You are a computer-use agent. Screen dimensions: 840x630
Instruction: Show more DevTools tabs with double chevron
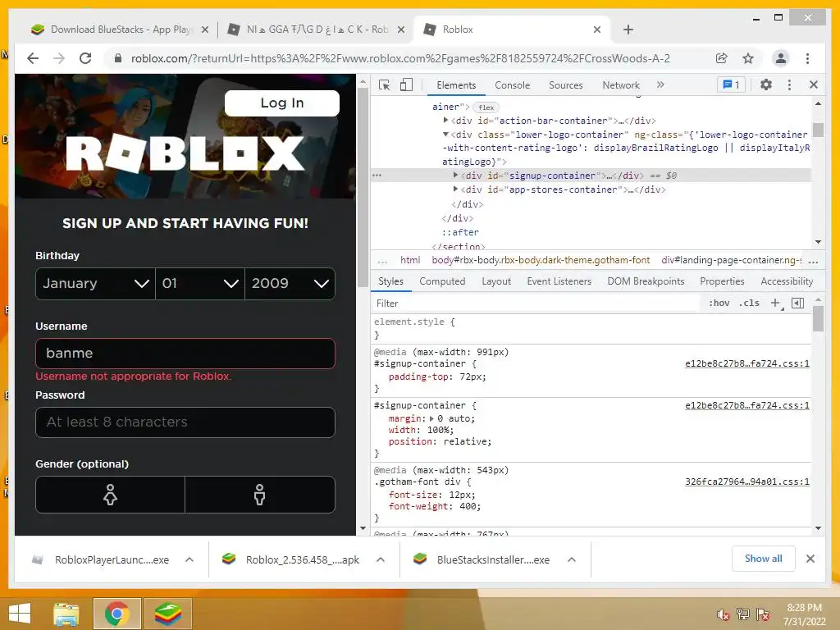tap(660, 84)
